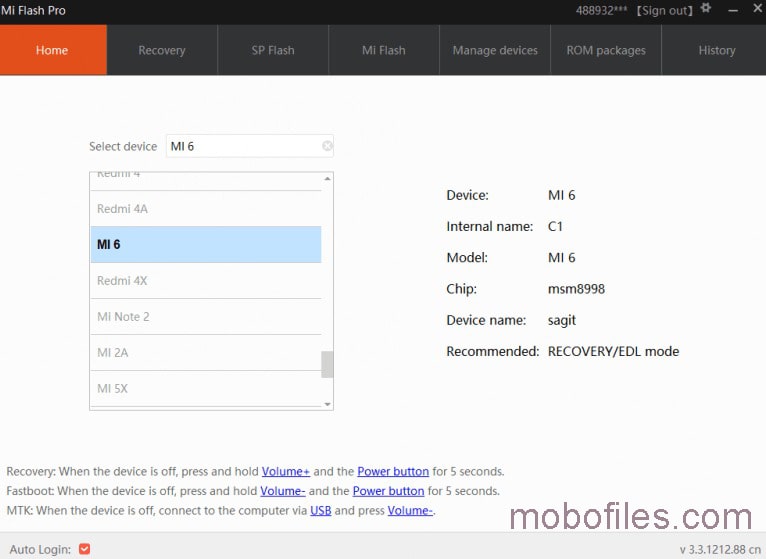Screen dimensions: 766x559
Task: Select Mi Note 2 in device list
Action: [x=206, y=317]
